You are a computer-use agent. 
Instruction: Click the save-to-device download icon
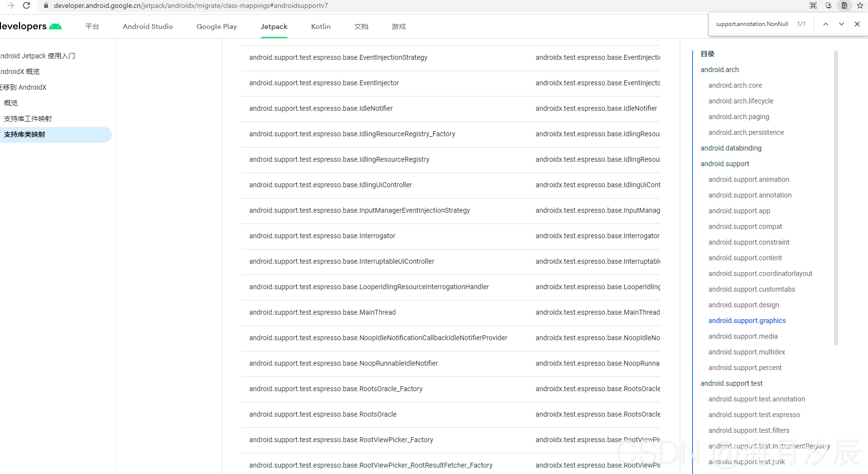pos(829,6)
